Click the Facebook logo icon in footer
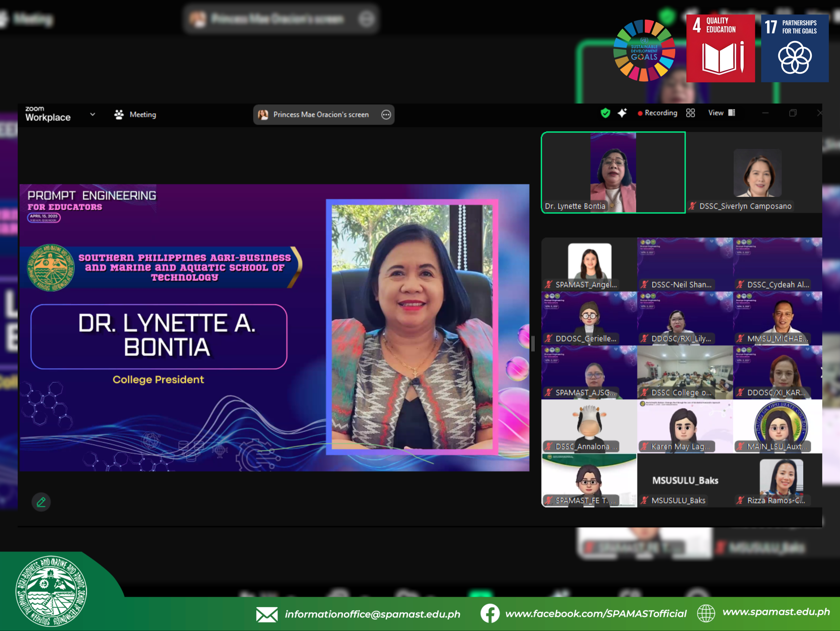 pos(490,613)
